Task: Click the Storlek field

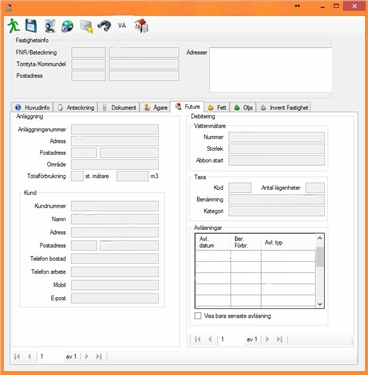Action: pos(276,149)
